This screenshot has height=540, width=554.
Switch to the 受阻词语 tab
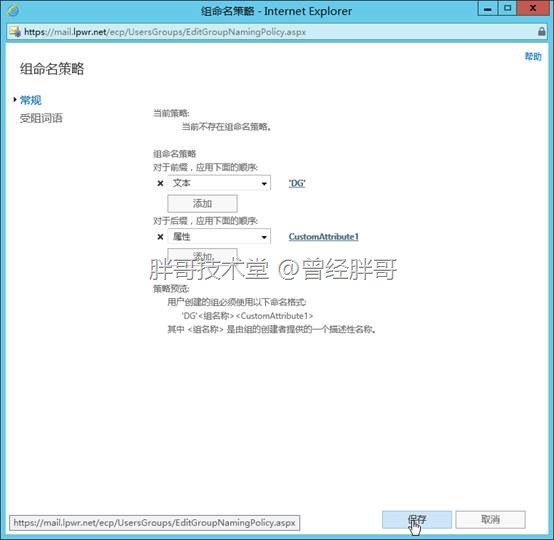click(41, 118)
